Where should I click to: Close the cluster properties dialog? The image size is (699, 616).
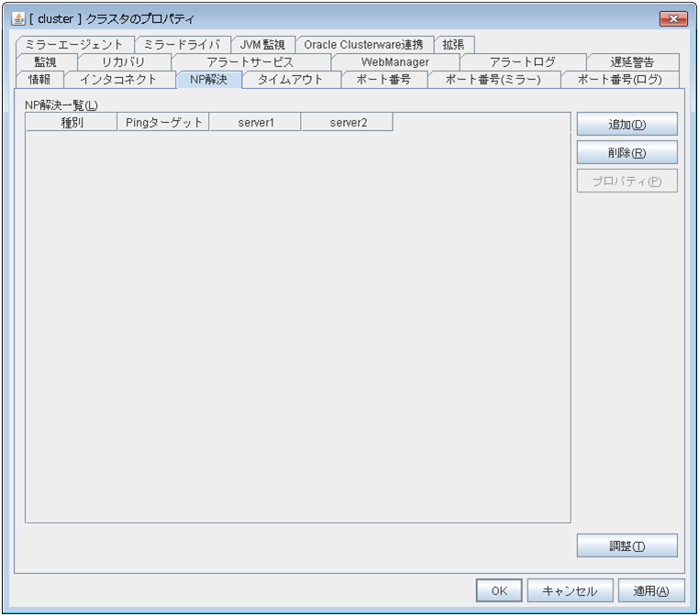coord(673,18)
